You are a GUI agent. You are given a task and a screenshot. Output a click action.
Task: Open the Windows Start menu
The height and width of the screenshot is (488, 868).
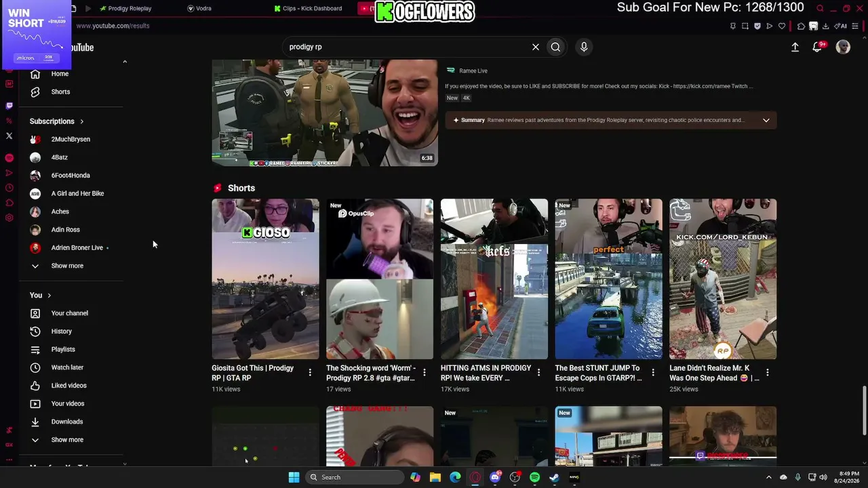click(x=294, y=477)
